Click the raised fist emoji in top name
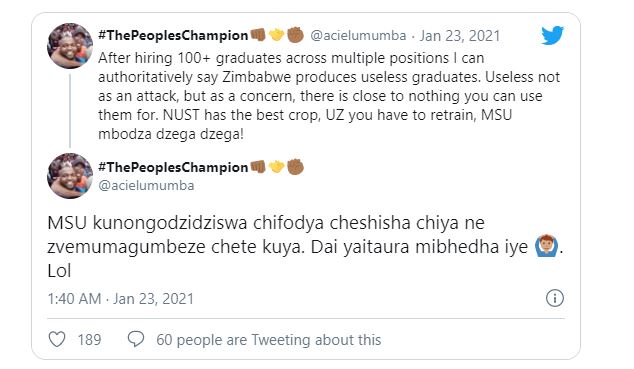 [295, 35]
